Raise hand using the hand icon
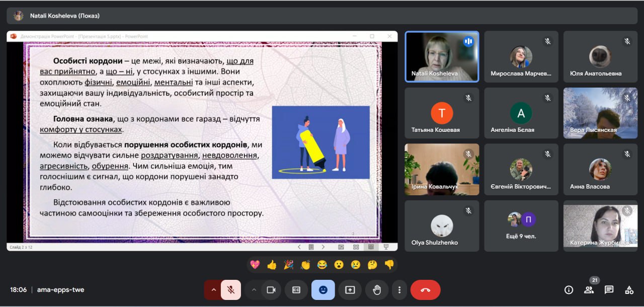644x307 pixels. coord(376,290)
